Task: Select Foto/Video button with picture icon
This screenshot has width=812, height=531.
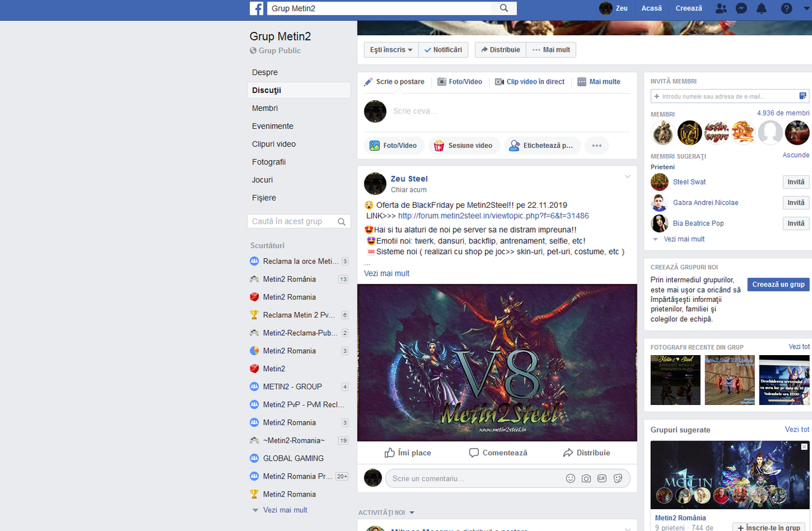Action: click(394, 145)
